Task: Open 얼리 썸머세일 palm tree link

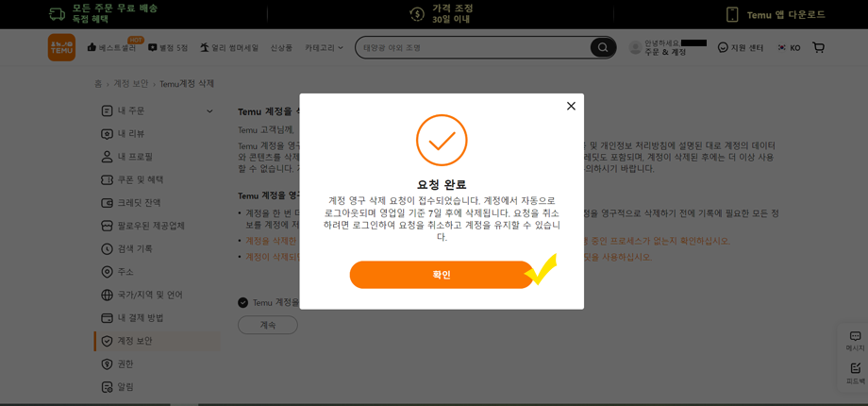Action: (229, 47)
